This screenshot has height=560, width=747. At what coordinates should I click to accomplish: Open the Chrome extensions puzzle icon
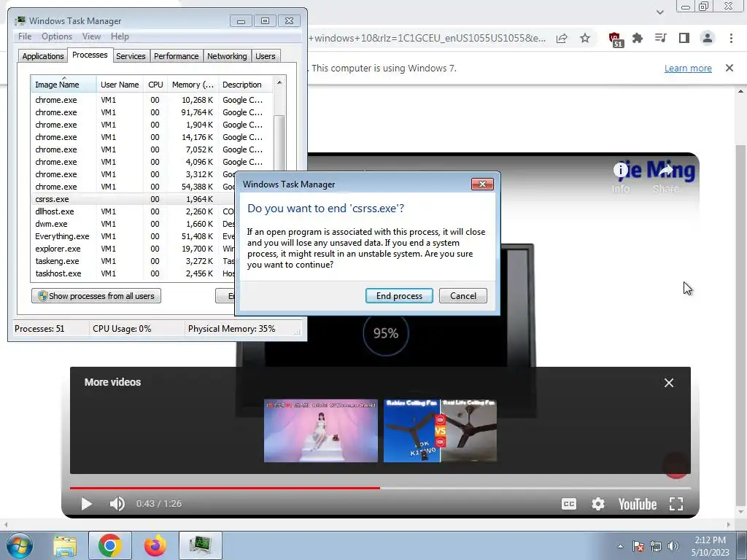tap(638, 38)
